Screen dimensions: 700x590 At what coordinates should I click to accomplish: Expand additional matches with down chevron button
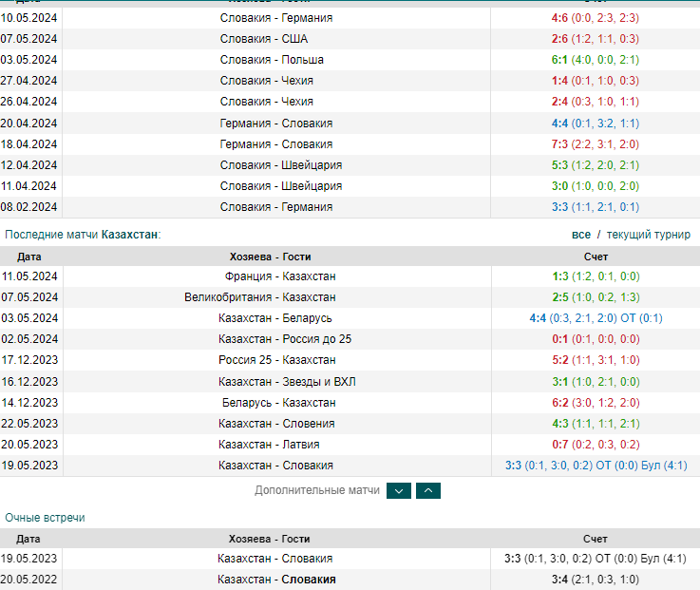click(399, 490)
